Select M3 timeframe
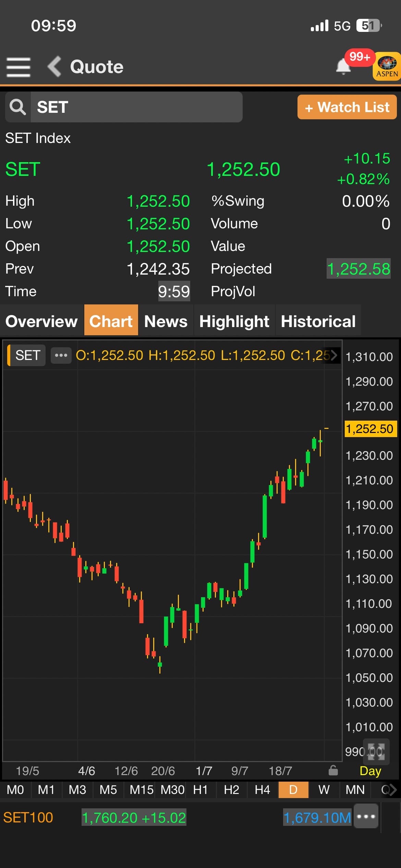 coord(77,790)
